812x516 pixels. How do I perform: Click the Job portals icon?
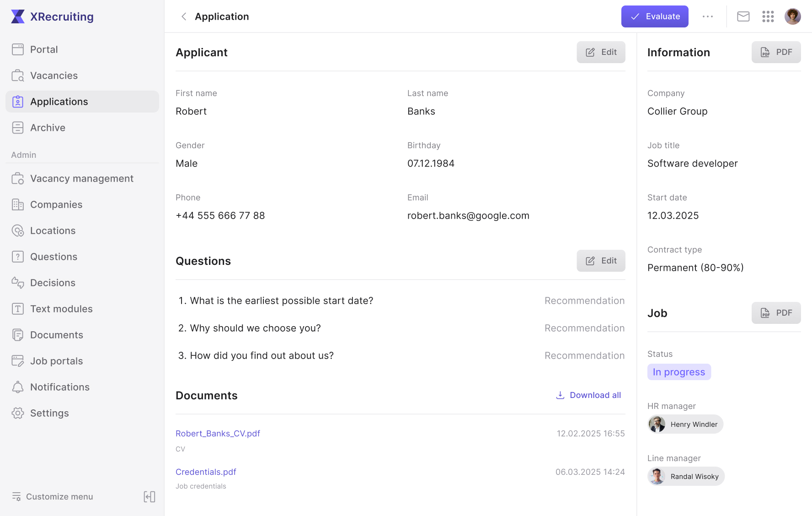click(x=18, y=361)
